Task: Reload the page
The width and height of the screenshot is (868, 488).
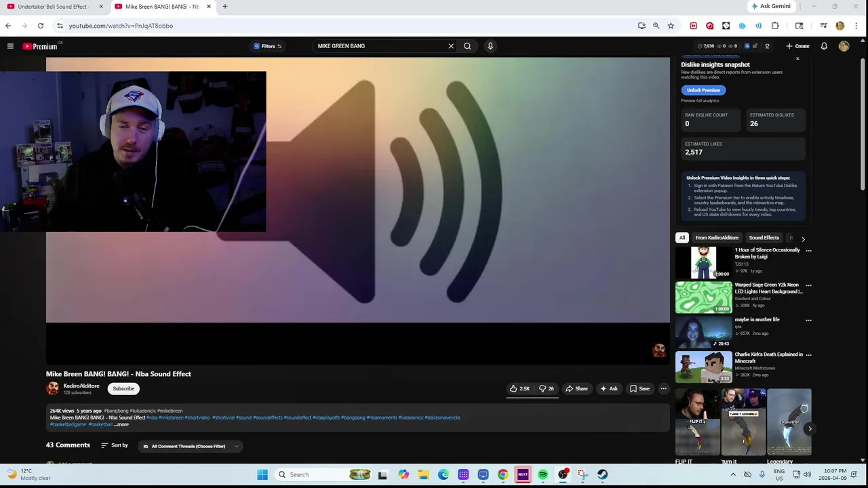Action: pyautogui.click(x=41, y=26)
